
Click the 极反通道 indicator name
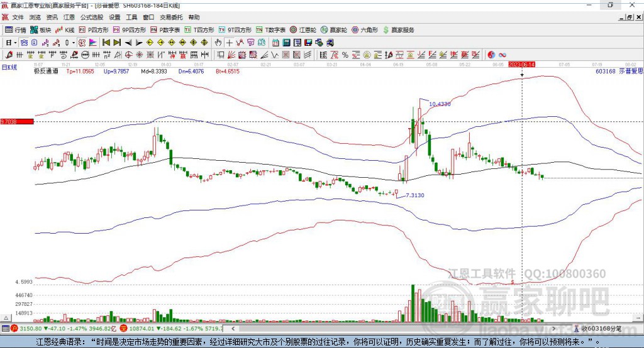coord(46,71)
